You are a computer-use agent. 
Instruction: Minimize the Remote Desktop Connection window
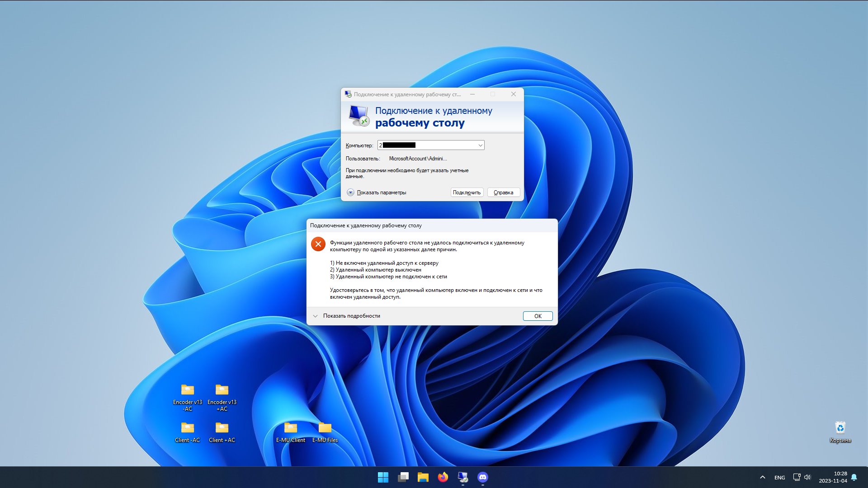pyautogui.click(x=472, y=94)
